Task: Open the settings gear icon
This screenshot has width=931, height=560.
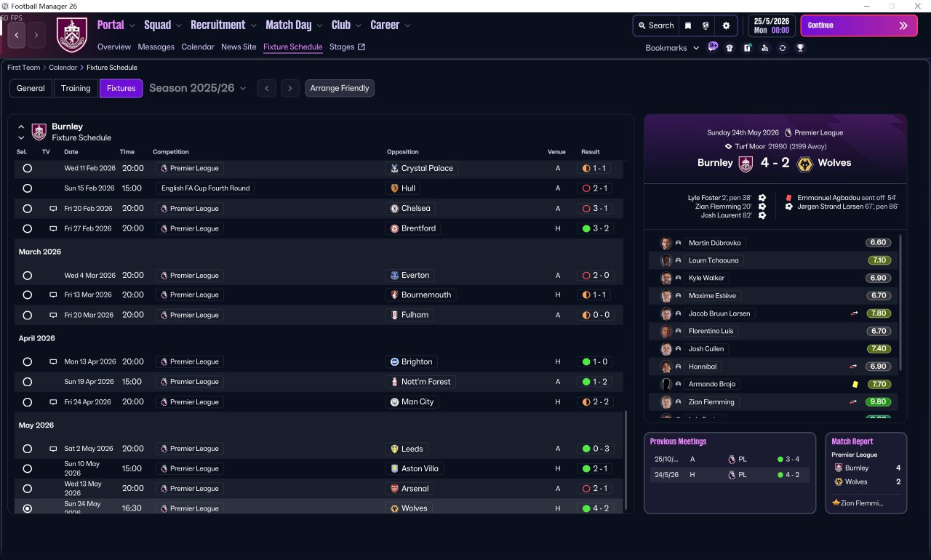Action: pyautogui.click(x=726, y=25)
